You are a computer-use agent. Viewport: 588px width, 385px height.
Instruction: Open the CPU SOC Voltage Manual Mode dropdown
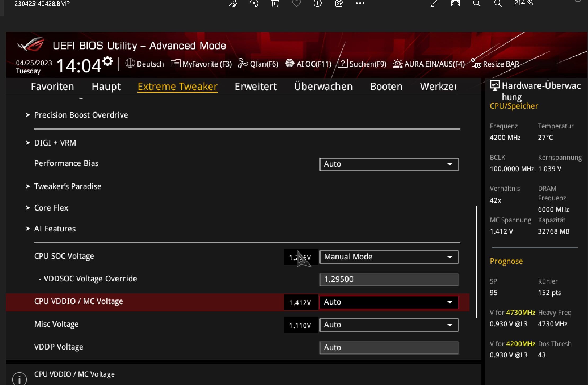click(x=389, y=257)
